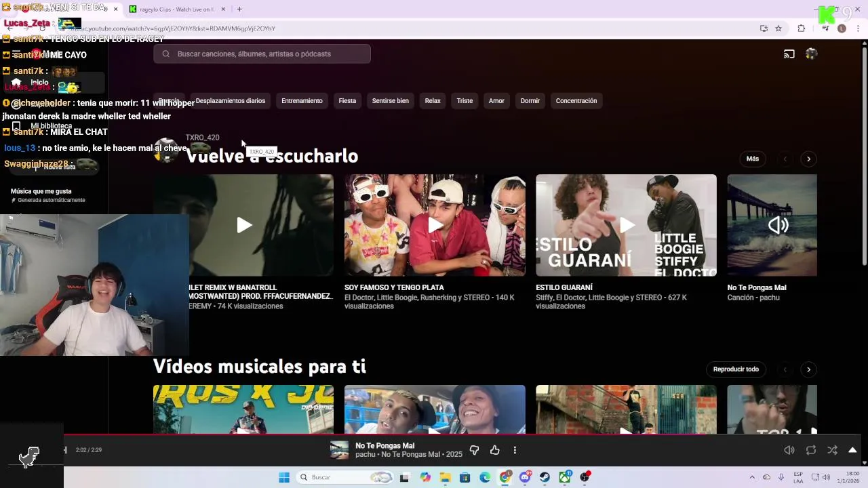
Task: Open the Xbox app from the taskbar
Action: (565, 477)
